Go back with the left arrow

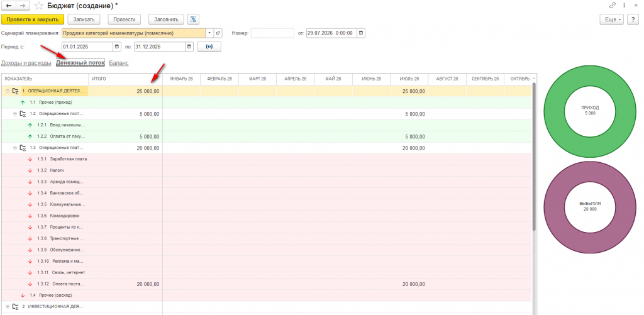[x=9, y=6]
